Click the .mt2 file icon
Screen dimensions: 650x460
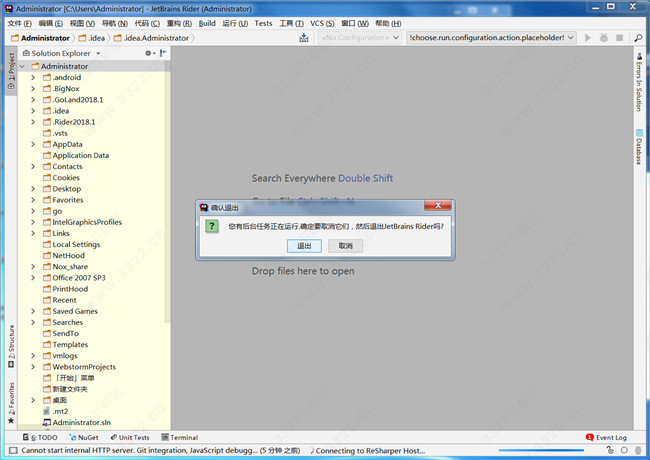(46, 411)
